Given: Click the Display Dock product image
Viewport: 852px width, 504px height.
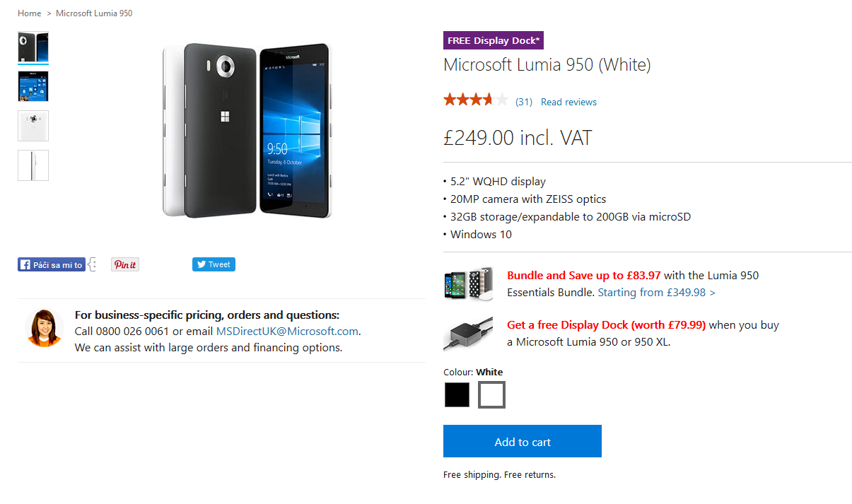Looking at the screenshot, I should [468, 333].
